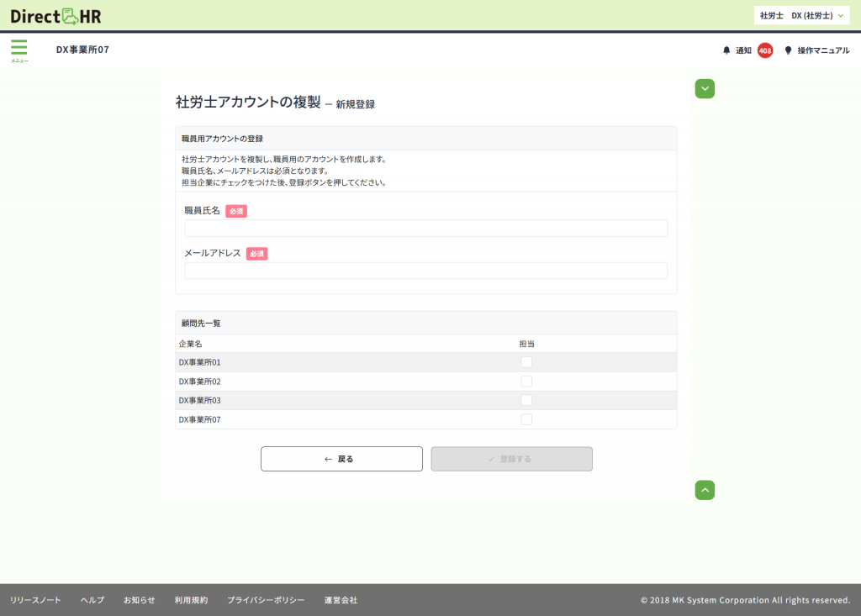Open the 社労士 DX account dropdown
The height and width of the screenshot is (616, 861).
click(801, 15)
